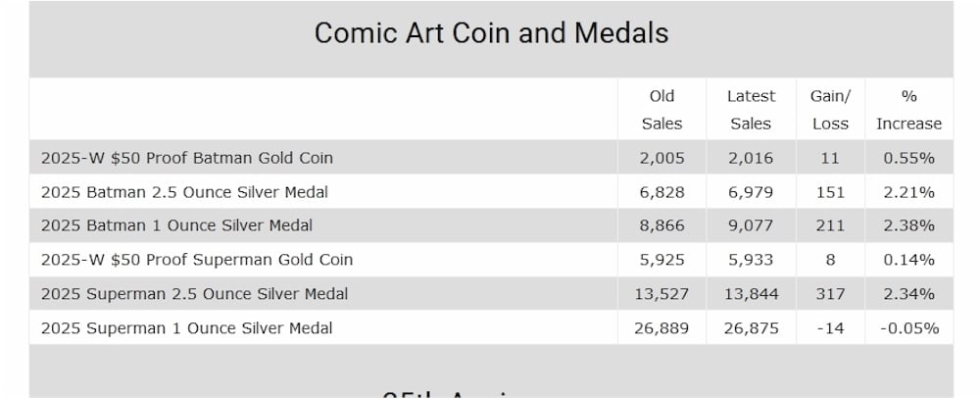Click 2025 Batman 1 Ounce Silver Medal
The width and height of the screenshot is (980, 398).
coord(176,225)
